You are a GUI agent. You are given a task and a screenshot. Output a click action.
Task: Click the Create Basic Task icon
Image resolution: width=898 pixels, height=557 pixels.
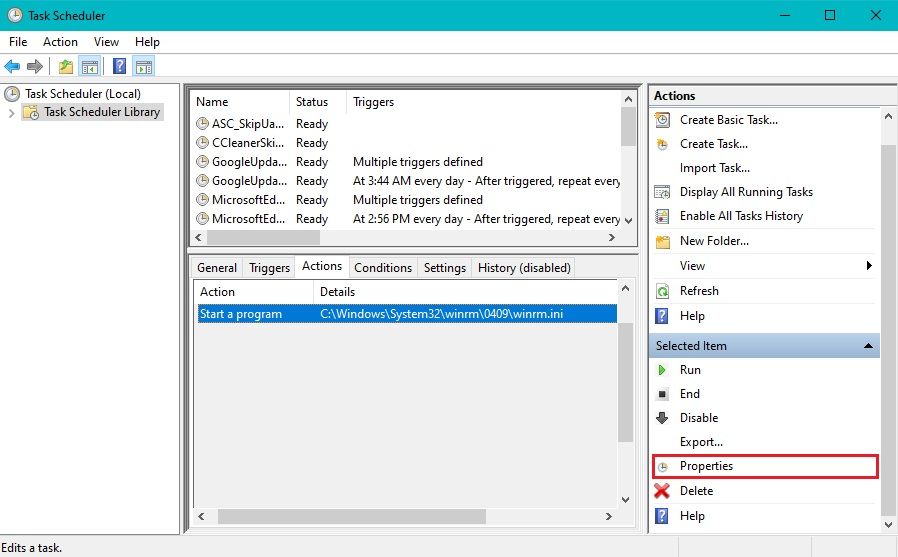(x=662, y=120)
